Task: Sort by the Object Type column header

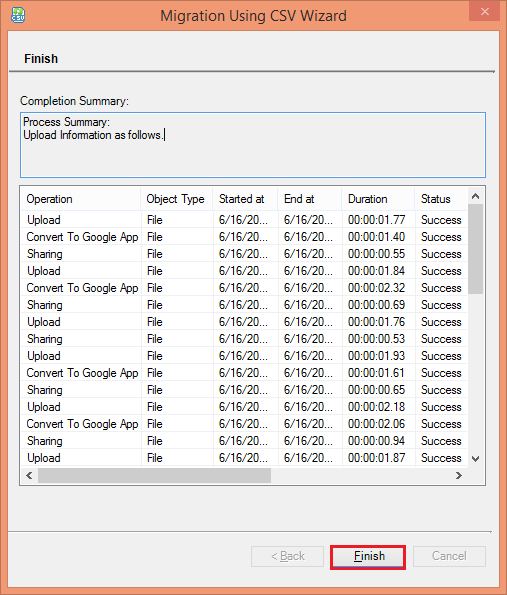Action: pos(176,199)
